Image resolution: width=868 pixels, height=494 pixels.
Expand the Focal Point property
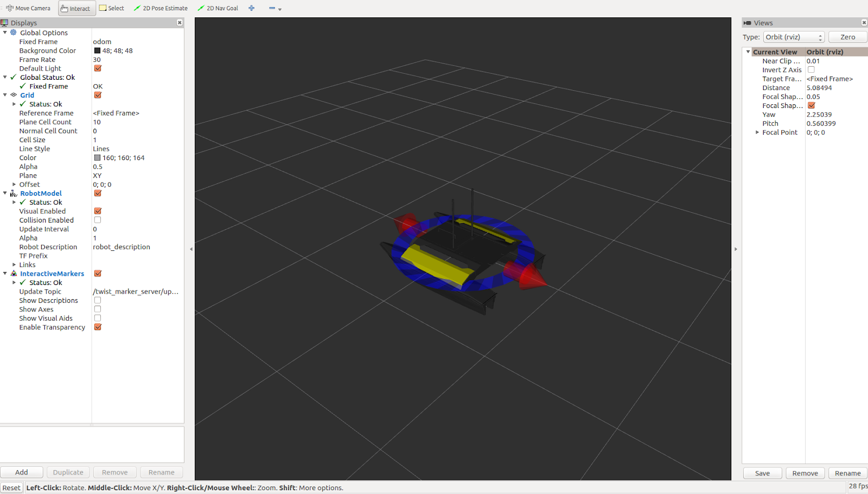pos(757,132)
